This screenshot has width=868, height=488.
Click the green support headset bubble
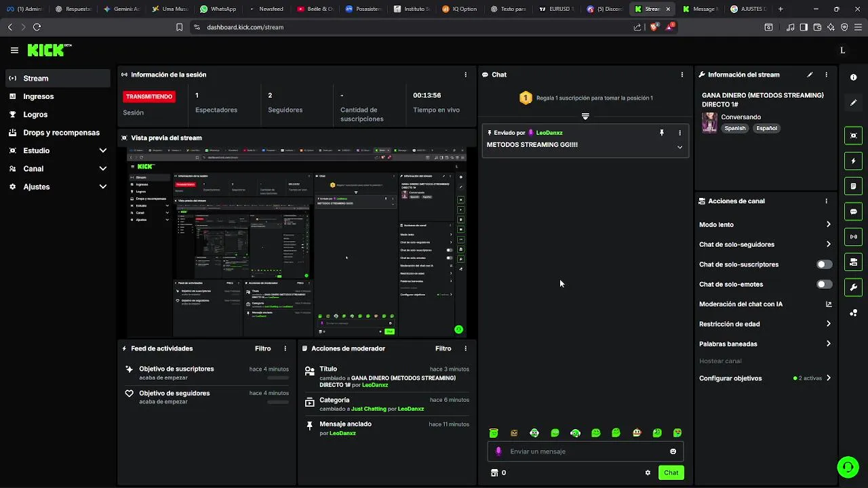point(847,466)
